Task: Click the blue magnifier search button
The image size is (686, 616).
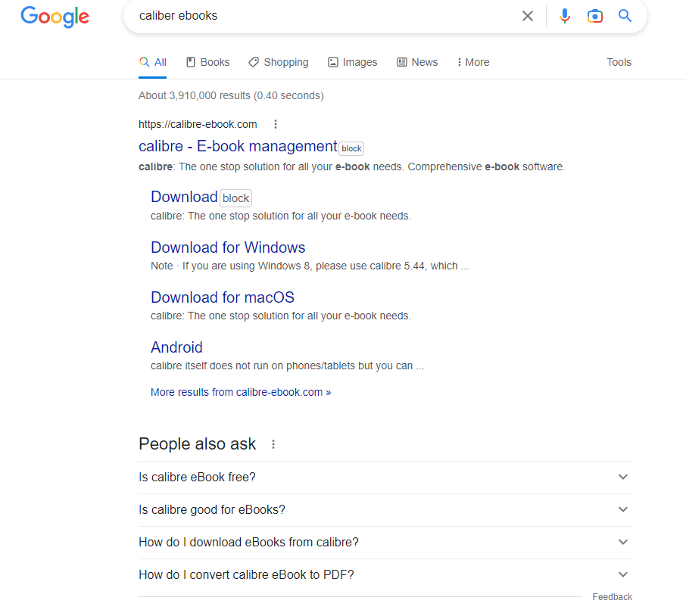Action: (625, 16)
